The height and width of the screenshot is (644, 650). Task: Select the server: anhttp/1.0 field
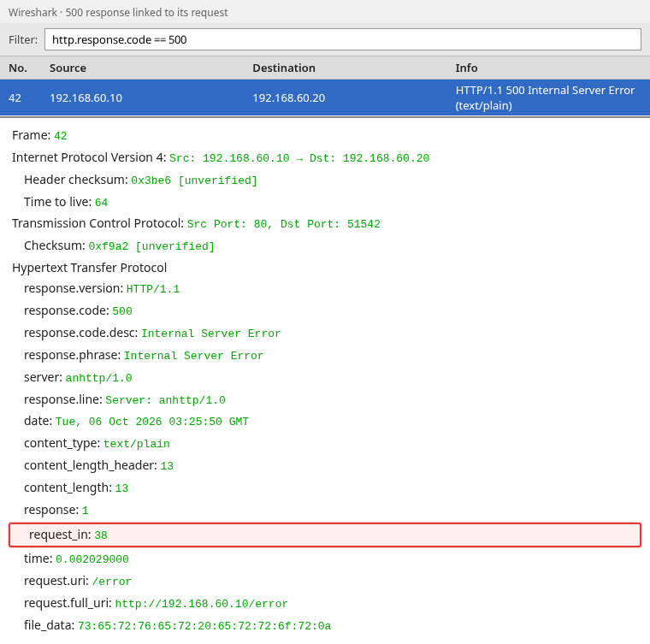(x=78, y=377)
